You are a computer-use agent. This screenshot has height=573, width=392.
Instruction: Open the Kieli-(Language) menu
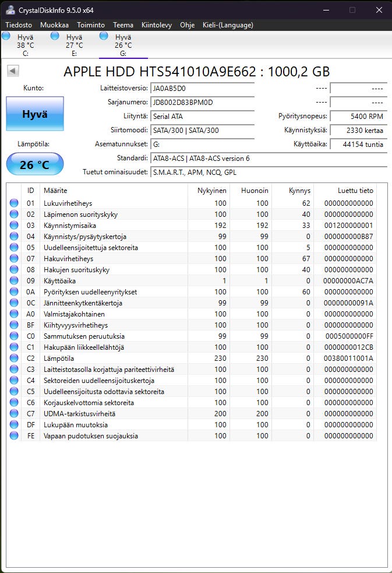tap(228, 25)
